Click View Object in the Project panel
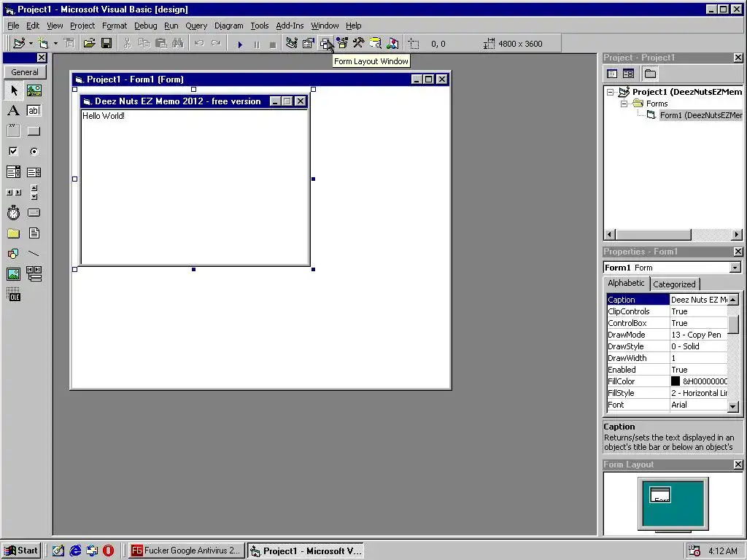The height and width of the screenshot is (560, 747). click(628, 74)
